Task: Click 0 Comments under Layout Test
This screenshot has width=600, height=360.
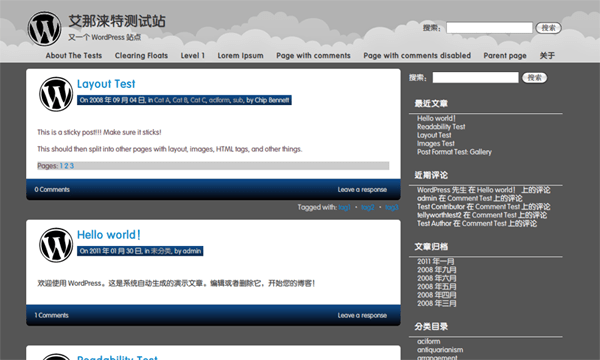Action: point(52,189)
